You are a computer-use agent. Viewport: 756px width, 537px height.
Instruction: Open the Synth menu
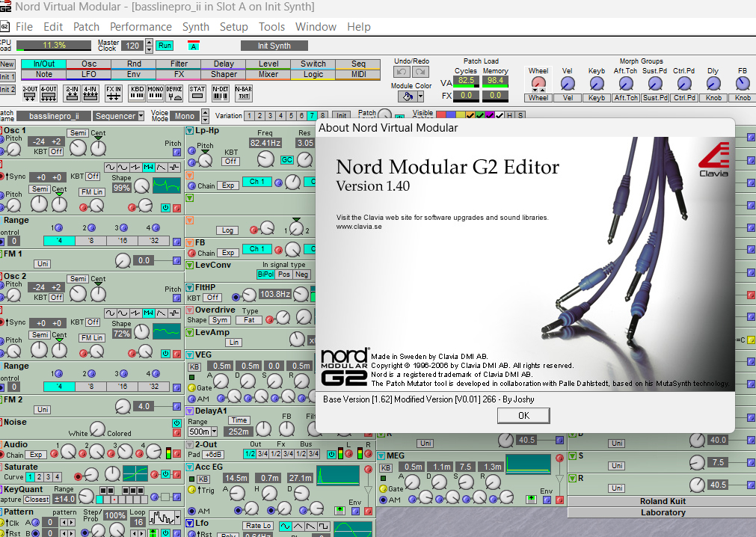point(196,27)
